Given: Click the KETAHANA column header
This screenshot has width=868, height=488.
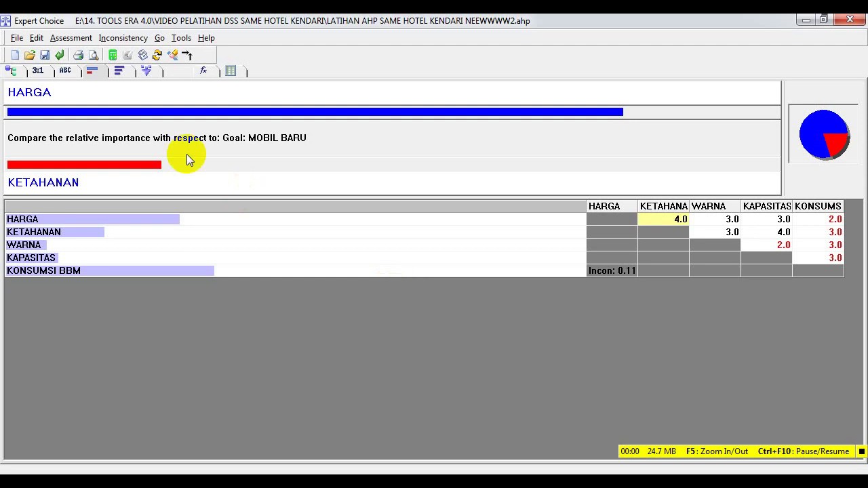Looking at the screenshot, I should (x=663, y=206).
